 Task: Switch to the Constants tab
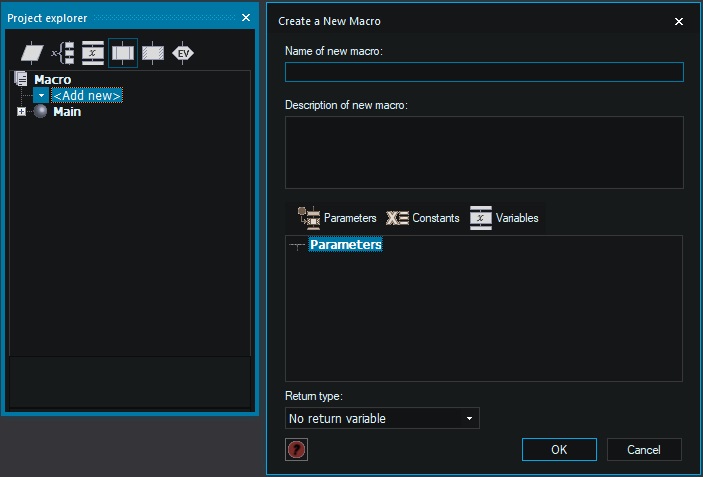pyautogui.click(x=423, y=217)
